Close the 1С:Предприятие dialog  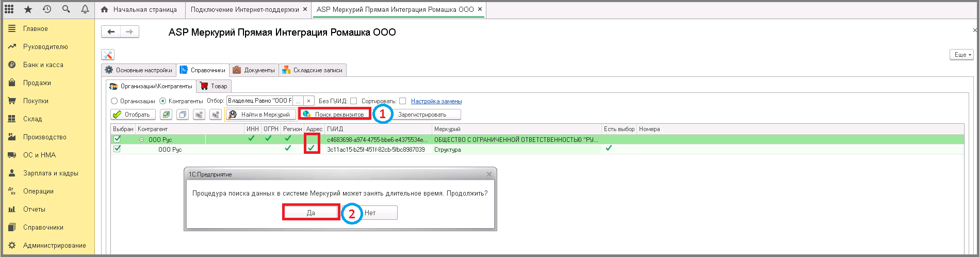(x=489, y=174)
